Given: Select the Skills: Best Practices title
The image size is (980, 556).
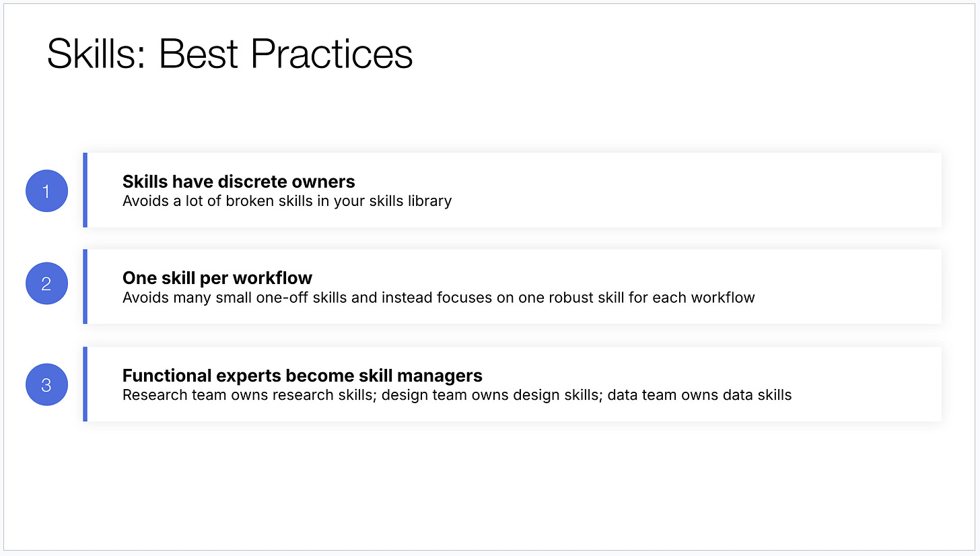Looking at the screenshot, I should 230,54.
